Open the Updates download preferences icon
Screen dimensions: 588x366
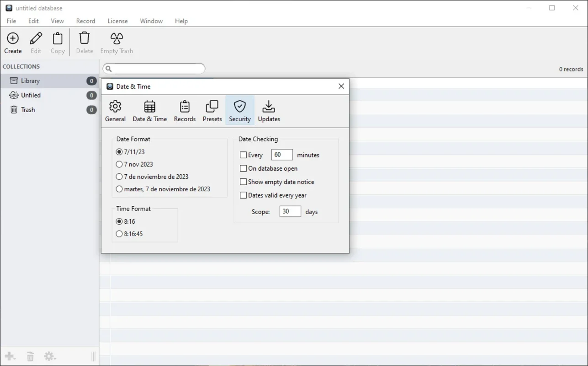[x=269, y=107]
